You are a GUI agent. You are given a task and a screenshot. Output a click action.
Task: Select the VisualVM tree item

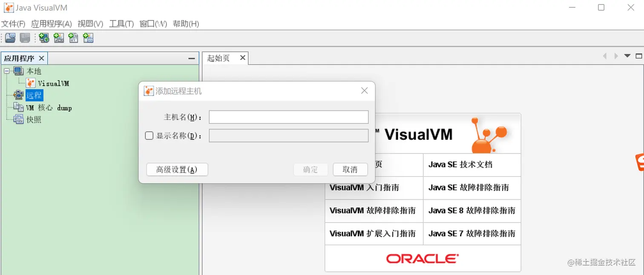click(x=54, y=83)
